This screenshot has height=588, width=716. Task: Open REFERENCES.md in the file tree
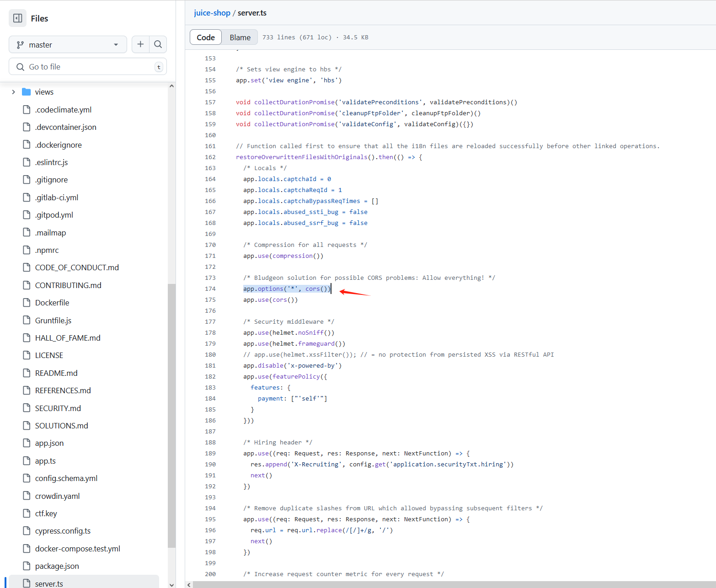pyautogui.click(x=63, y=390)
